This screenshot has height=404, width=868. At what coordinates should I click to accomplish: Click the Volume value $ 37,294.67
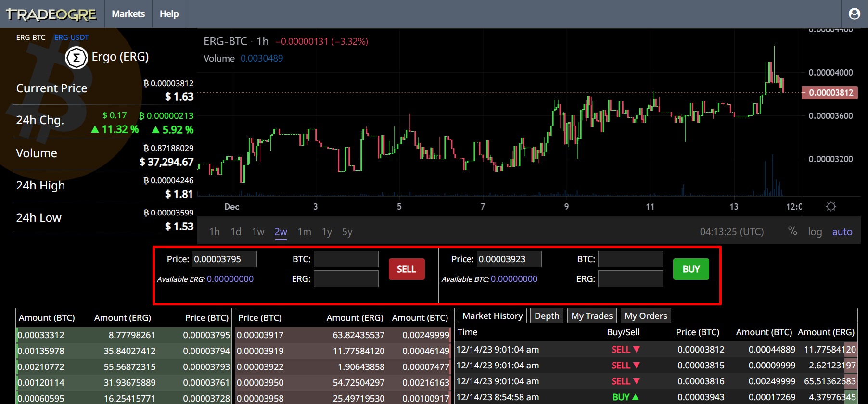(166, 162)
